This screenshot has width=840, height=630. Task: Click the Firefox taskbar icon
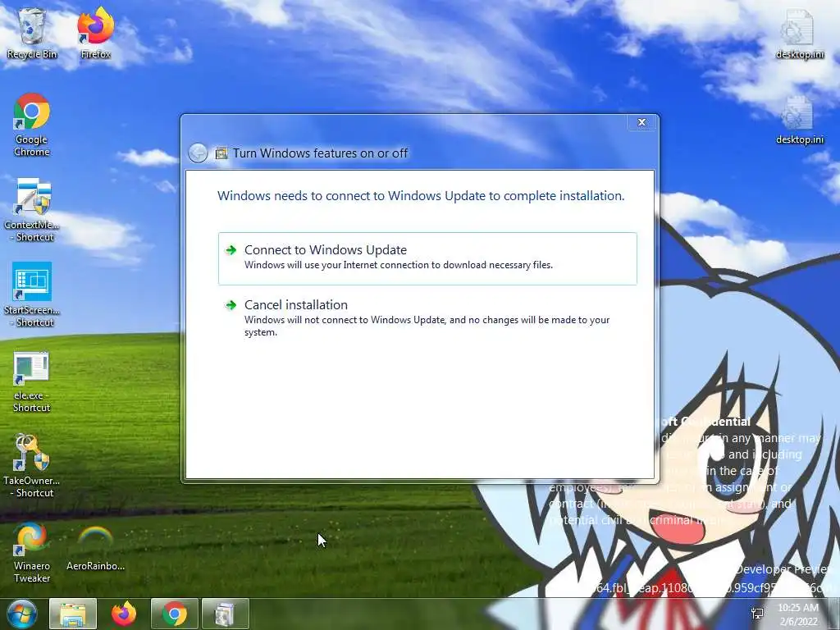[x=124, y=614]
